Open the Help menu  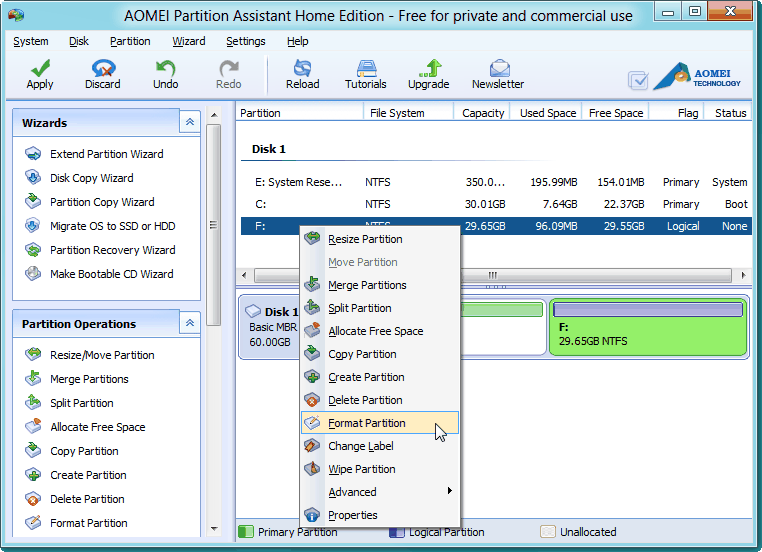pos(297,41)
